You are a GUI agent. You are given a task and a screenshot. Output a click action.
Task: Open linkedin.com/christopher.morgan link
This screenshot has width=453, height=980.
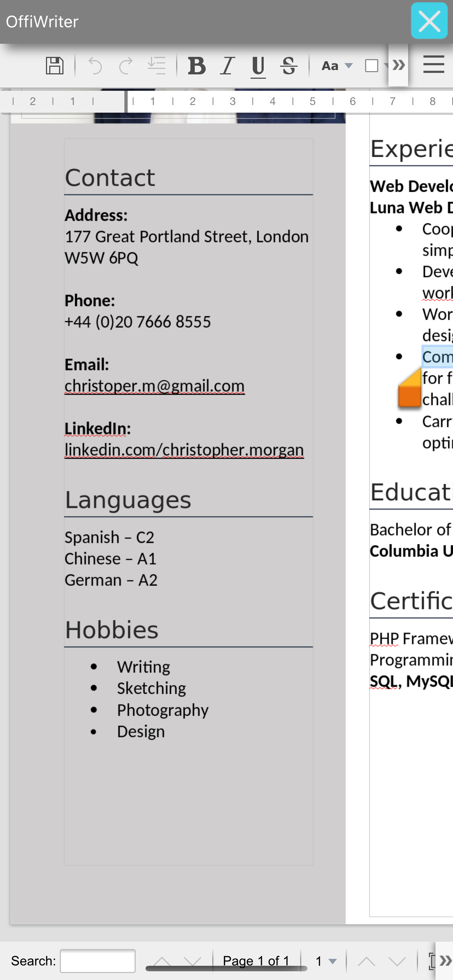click(184, 450)
